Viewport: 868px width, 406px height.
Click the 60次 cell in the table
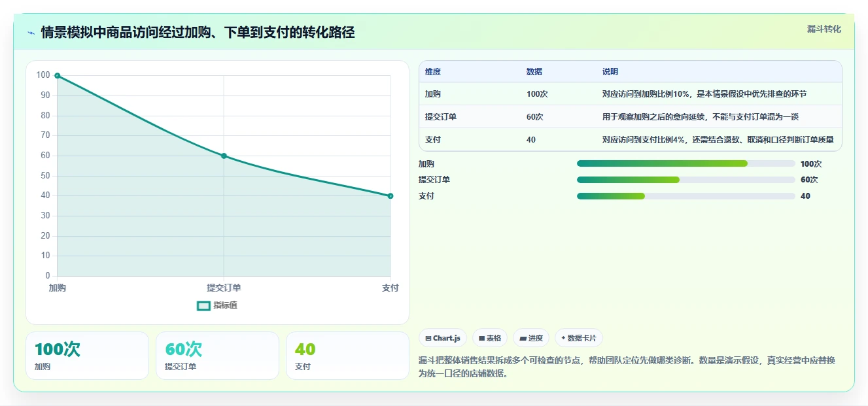click(x=535, y=117)
